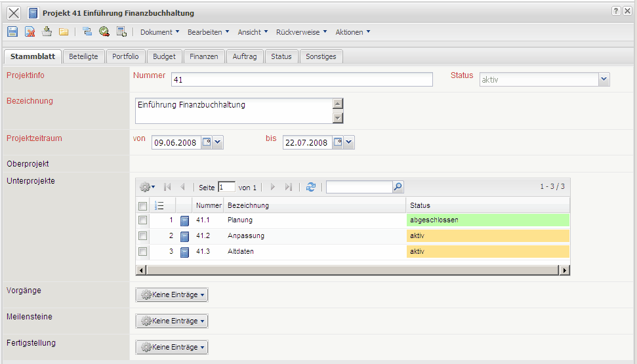637x364 pixels.
Task: Click the help question mark icon
Action: (616, 12)
